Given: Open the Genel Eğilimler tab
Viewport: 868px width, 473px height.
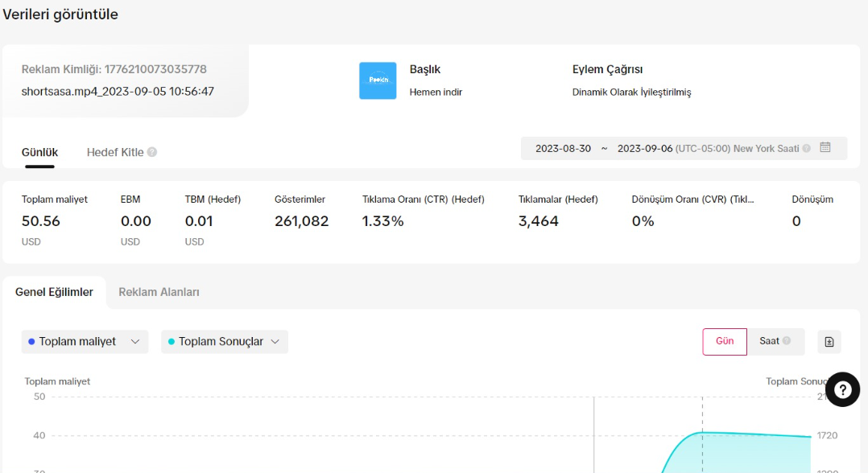Looking at the screenshot, I should pyautogui.click(x=54, y=292).
